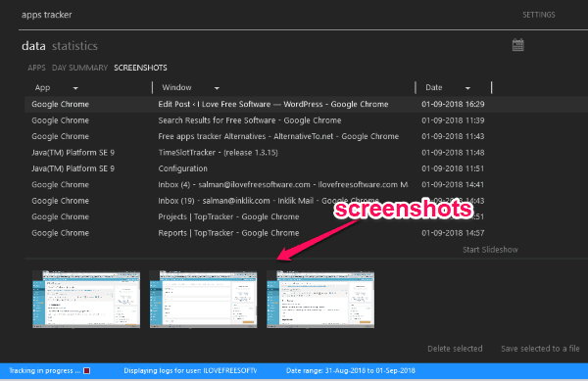Image resolution: width=588 pixels, height=381 pixels.
Task: Select the SCREENSHOTS tab
Action: (x=140, y=68)
